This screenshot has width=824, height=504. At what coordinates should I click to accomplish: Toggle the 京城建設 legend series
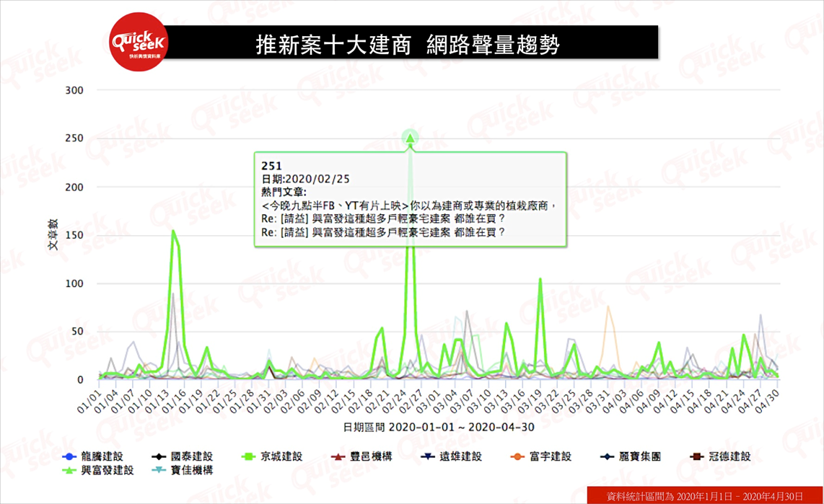click(x=272, y=456)
